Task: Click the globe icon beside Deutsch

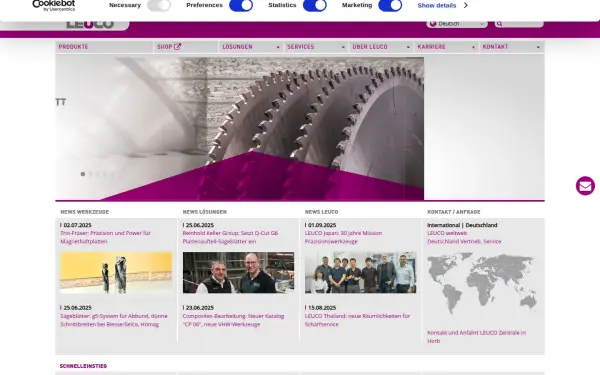Action: (x=433, y=24)
